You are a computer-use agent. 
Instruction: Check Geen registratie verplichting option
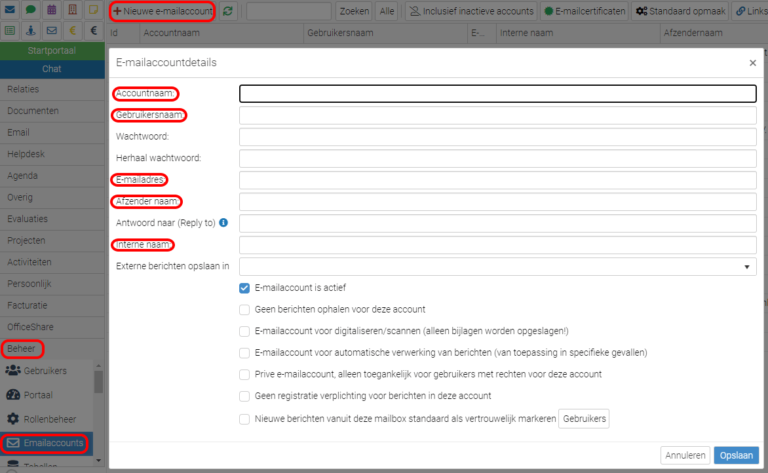pyautogui.click(x=244, y=396)
